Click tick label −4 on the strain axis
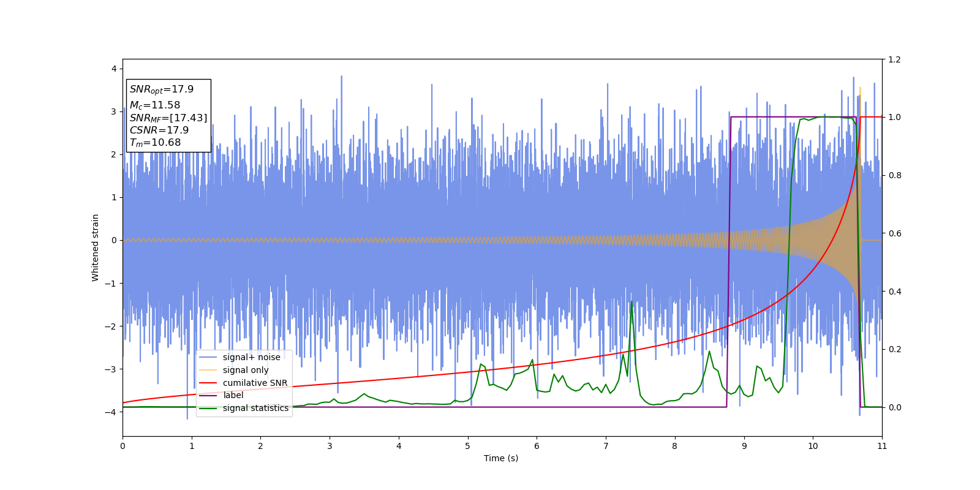The image size is (980, 490). [111, 412]
